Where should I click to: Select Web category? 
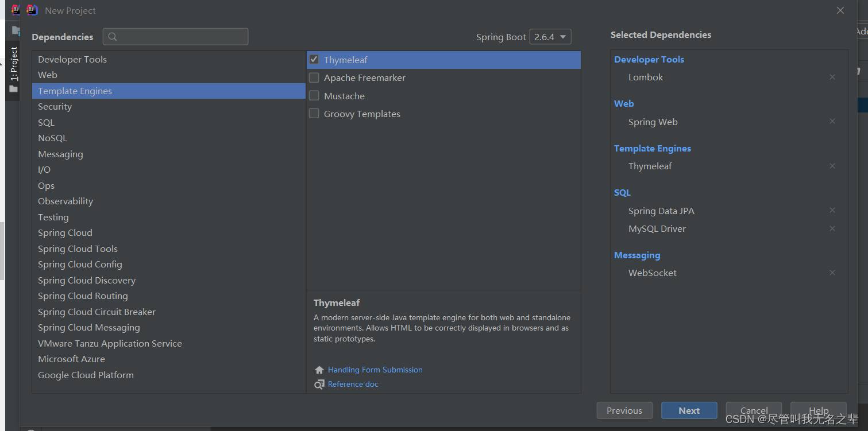pyautogui.click(x=169, y=75)
